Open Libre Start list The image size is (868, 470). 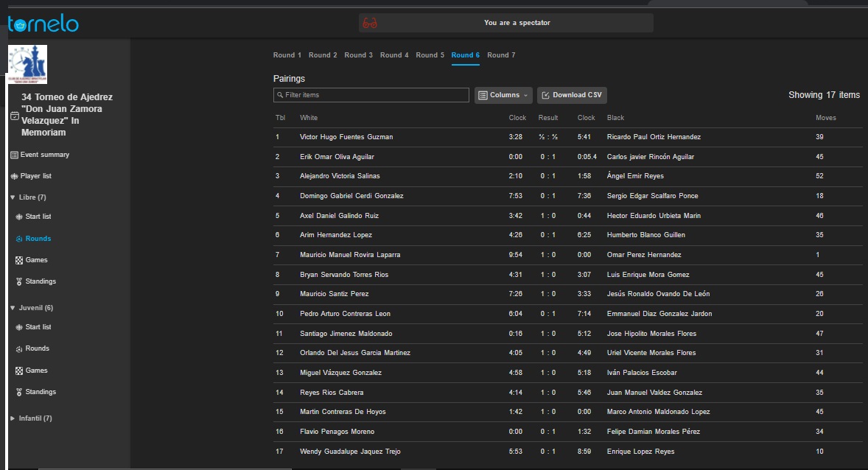tap(38, 217)
